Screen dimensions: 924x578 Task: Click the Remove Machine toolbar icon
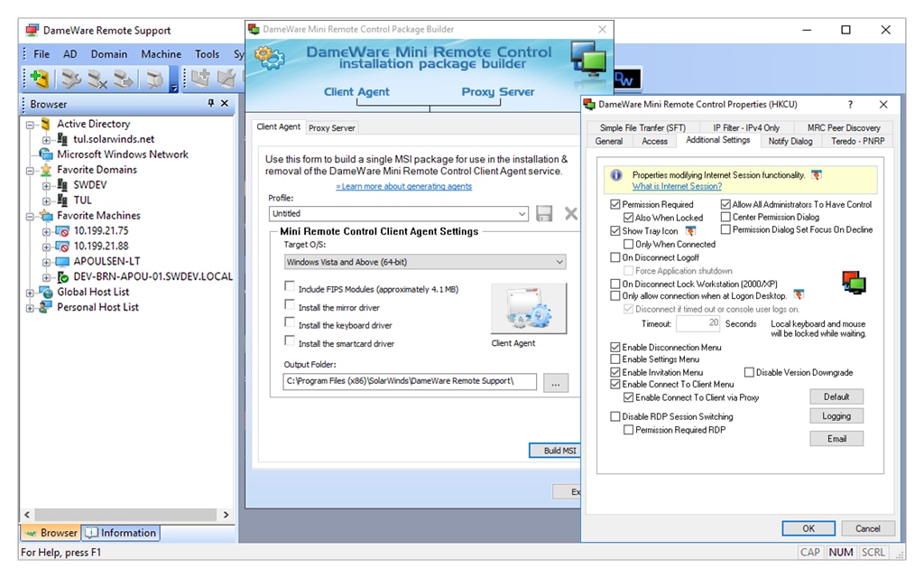97,79
